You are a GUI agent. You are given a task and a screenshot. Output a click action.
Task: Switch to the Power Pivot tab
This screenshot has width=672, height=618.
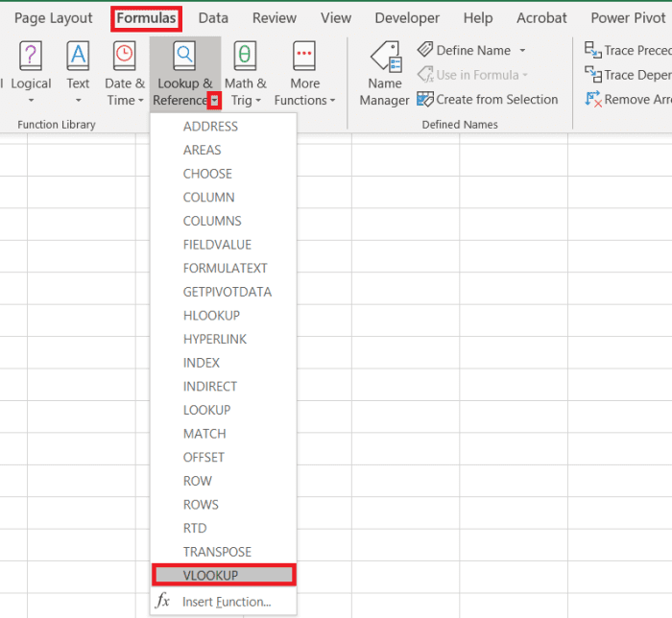coord(628,18)
